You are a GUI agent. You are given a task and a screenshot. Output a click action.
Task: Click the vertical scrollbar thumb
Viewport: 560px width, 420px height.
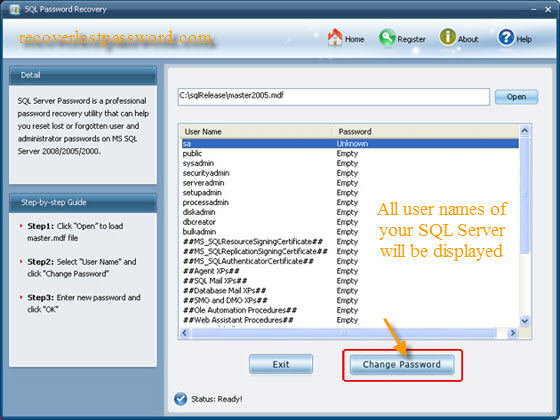(524, 195)
